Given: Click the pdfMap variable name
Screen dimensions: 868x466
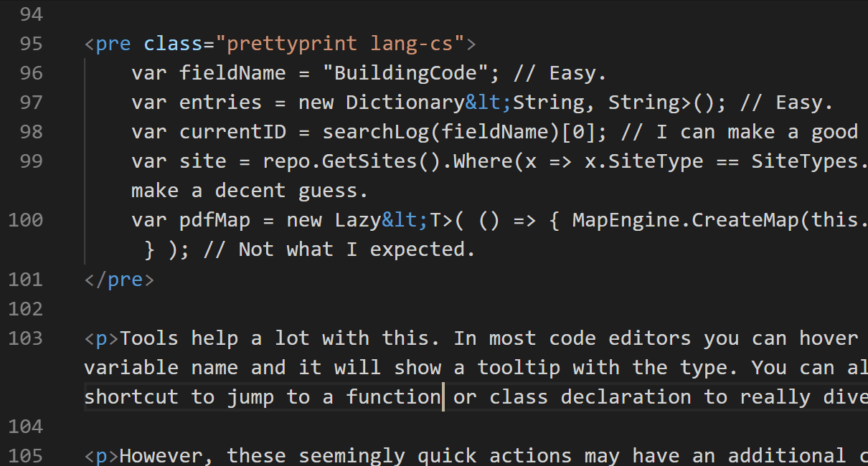Looking at the screenshot, I should 215,220.
